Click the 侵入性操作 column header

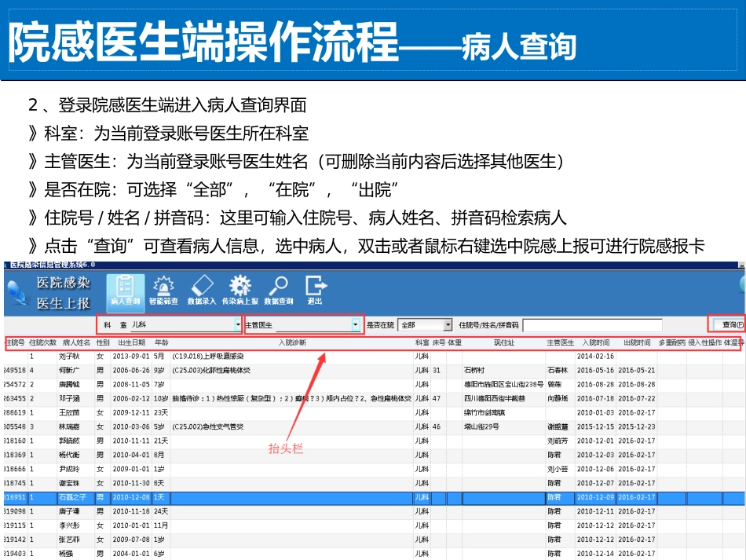(x=704, y=342)
